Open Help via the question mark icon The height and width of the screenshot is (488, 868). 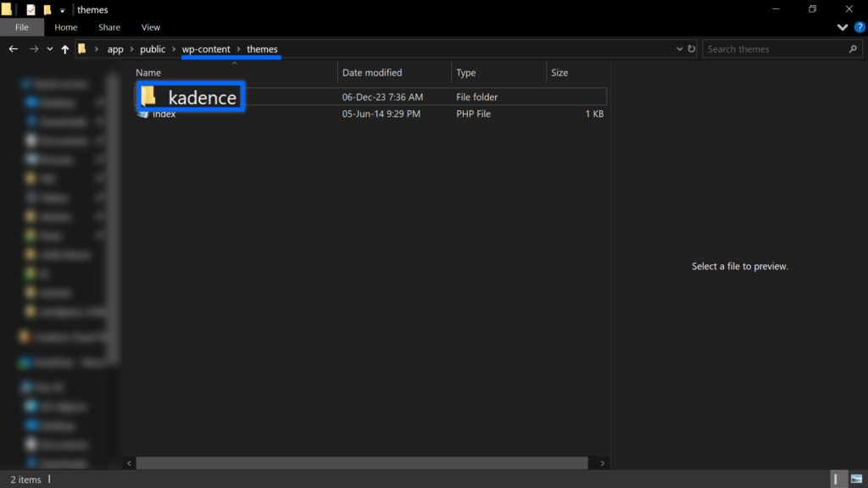pyautogui.click(x=860, y=27)
